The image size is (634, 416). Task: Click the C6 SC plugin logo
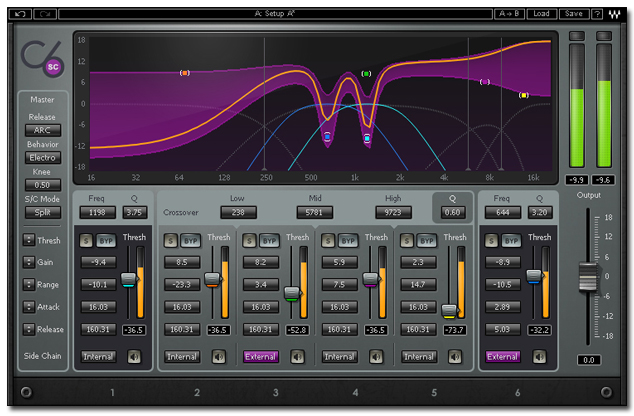coord(42,59)
